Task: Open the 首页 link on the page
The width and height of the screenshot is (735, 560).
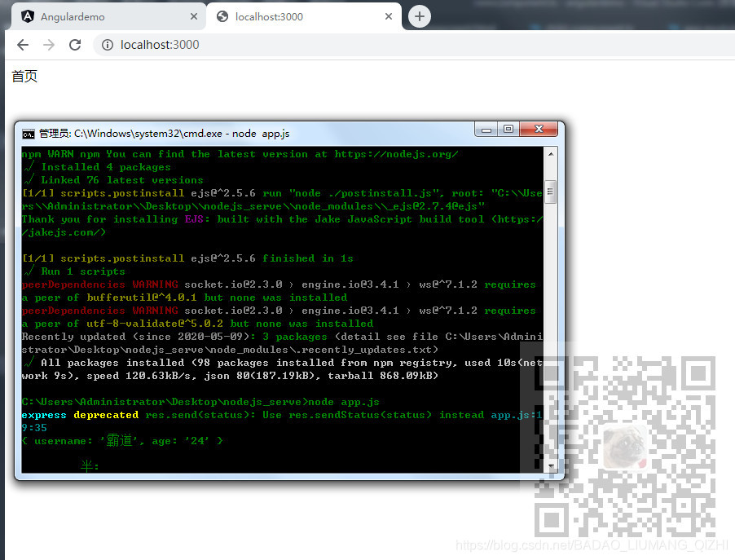Action: pos(24,76)
